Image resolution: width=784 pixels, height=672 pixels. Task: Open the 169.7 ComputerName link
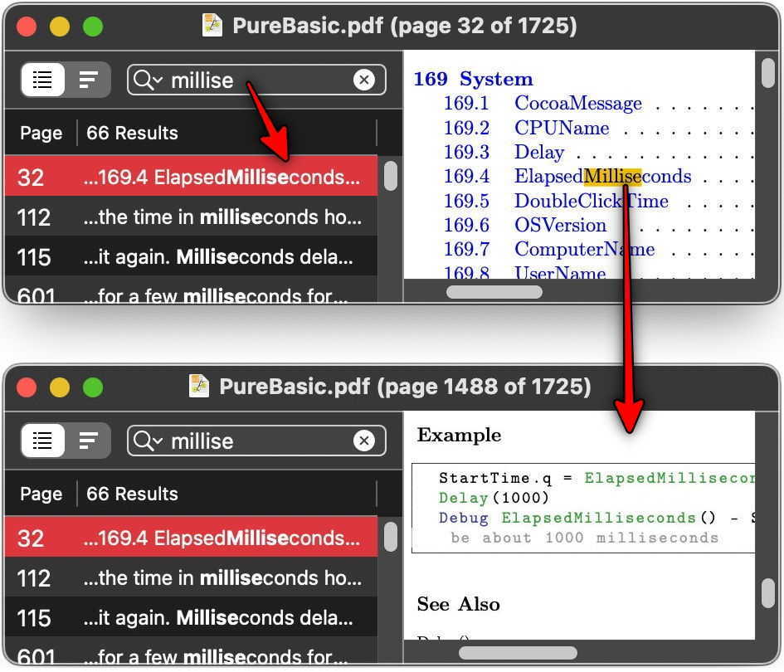coord(549,249)
